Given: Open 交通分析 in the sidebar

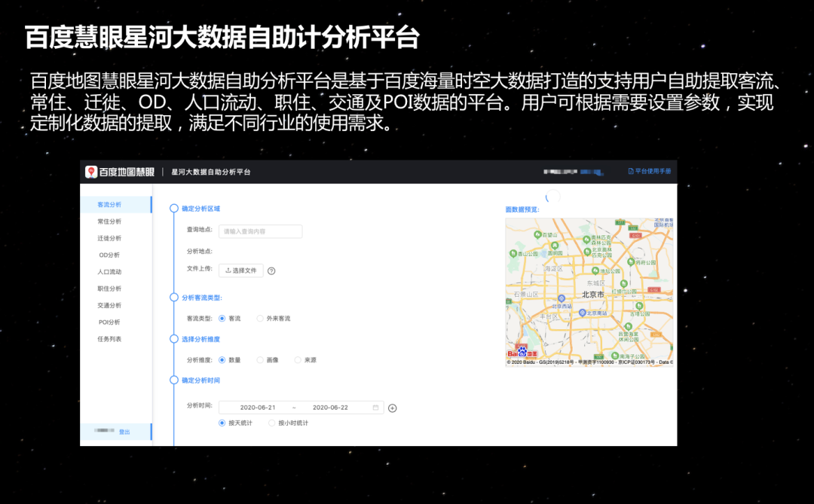Looking at the screenshot, I should tap(109, 305).
